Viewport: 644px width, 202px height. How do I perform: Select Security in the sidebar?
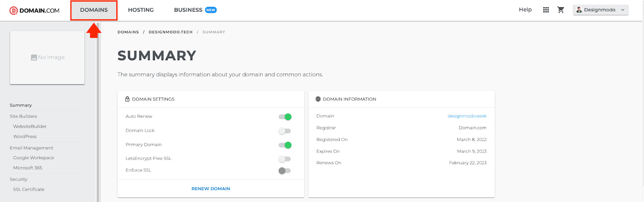pos(19,180)
